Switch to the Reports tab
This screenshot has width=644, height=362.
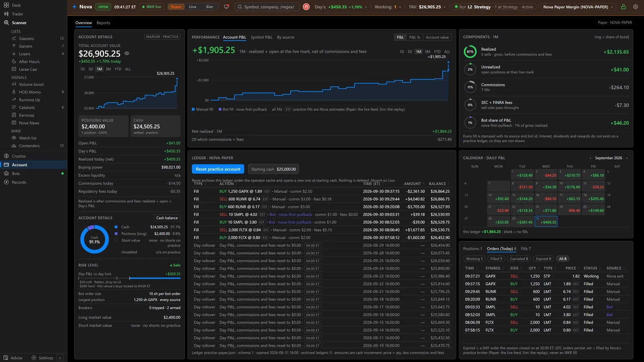(103, 23)
